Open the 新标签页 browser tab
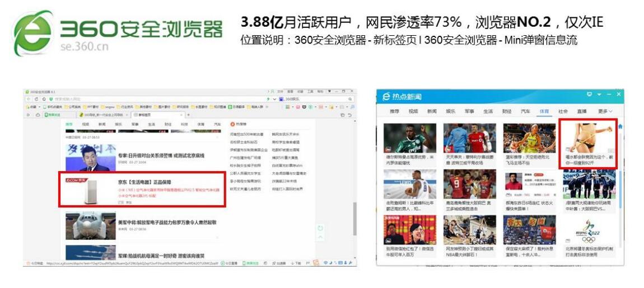This screenshot has width=644, height=288. click(159, 115)
